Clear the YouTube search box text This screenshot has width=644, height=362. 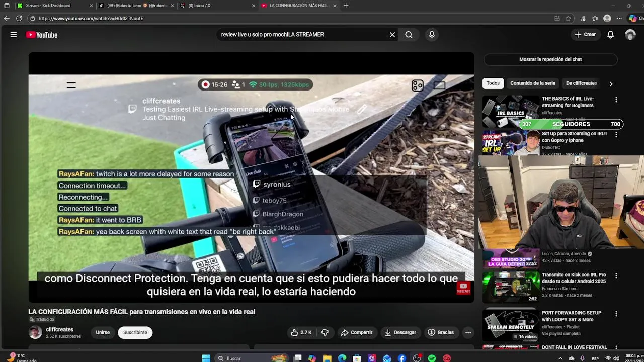click(x=392, y=35)
